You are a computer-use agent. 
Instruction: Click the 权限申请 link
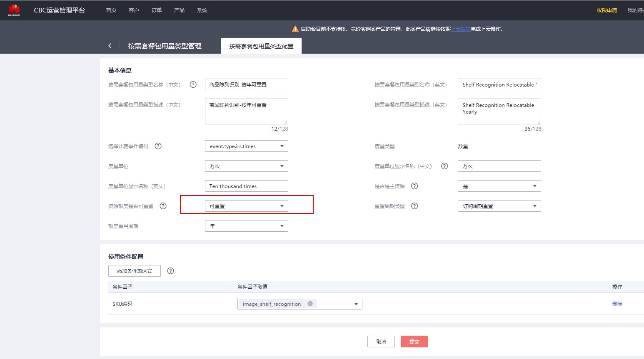pos(607,10)
